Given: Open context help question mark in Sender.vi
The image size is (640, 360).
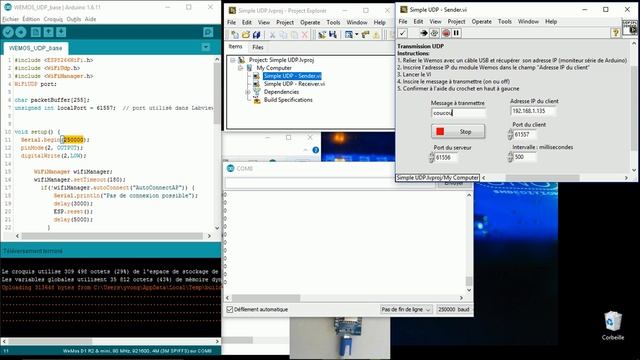Looking at the screenshot, I should (x=615, y=33).
